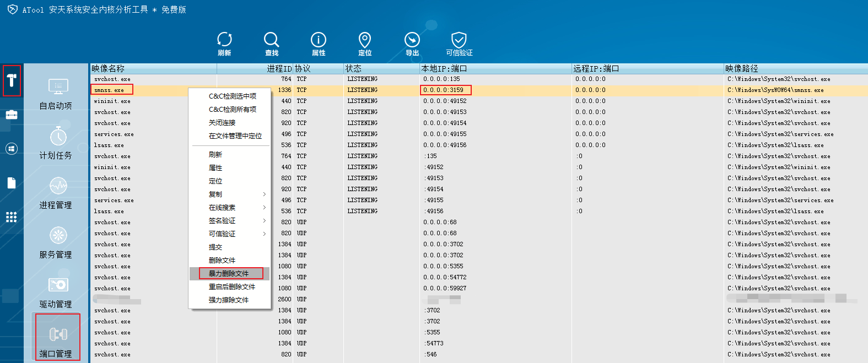Sort by 协议 column header
The height and width of the screenshot is (363, 868).
[x=319, y=69]
